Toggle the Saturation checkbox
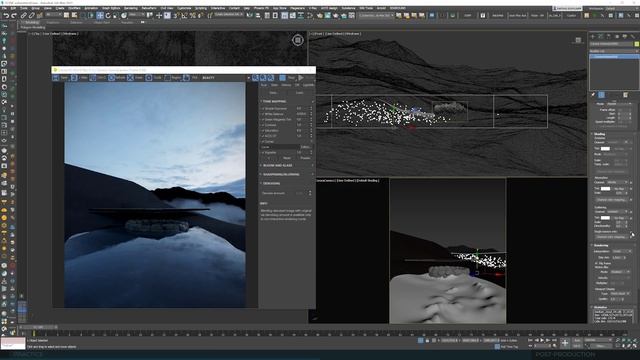 [x=263, y=131]
